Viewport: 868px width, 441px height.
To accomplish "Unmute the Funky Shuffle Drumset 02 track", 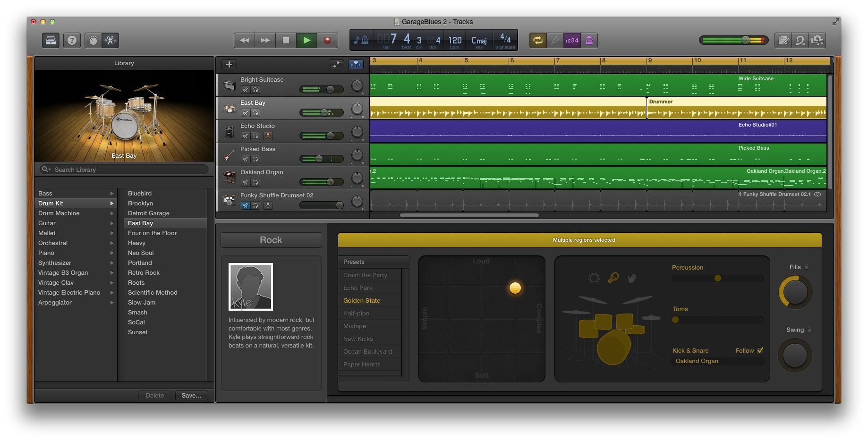I will (245, 205).
